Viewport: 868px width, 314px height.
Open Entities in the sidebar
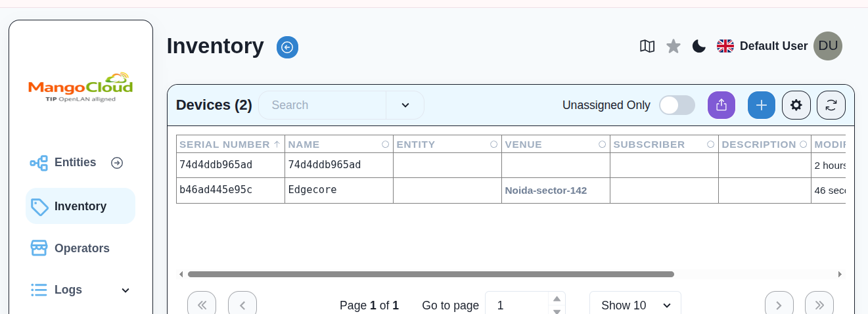click(75, 162)
